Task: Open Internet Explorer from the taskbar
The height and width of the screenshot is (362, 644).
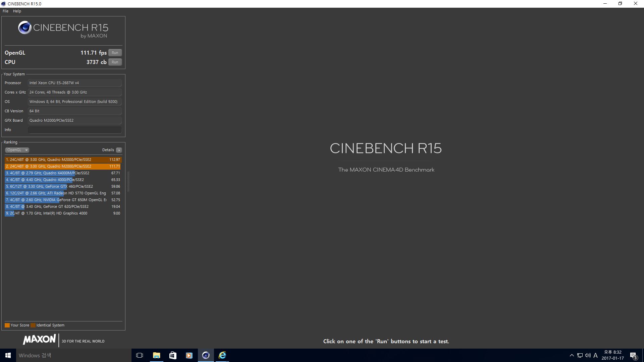Action: pyautogui.click(x=222, y=355)
